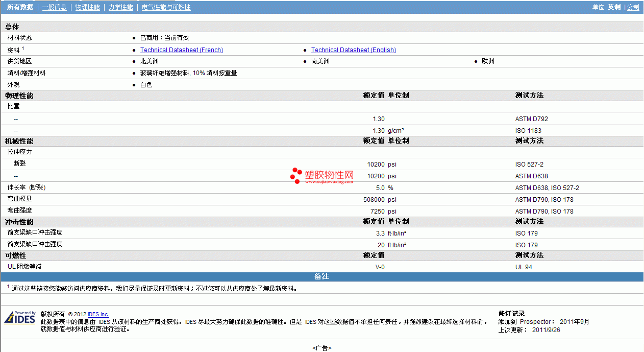Click the 1.30 value in the ASTM D792 row
The width and height of the screenshot is (644, 352).
tap(379, 119)
